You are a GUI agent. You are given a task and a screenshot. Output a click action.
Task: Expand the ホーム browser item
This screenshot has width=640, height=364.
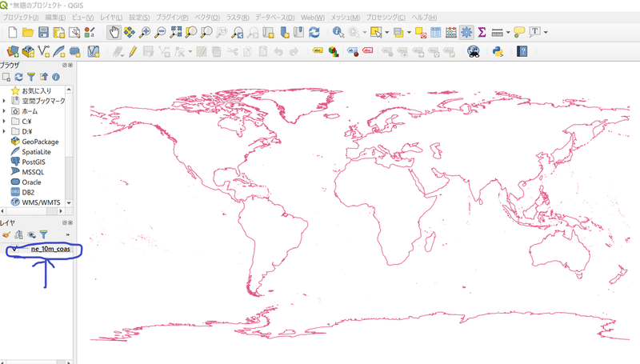[4, 111]
